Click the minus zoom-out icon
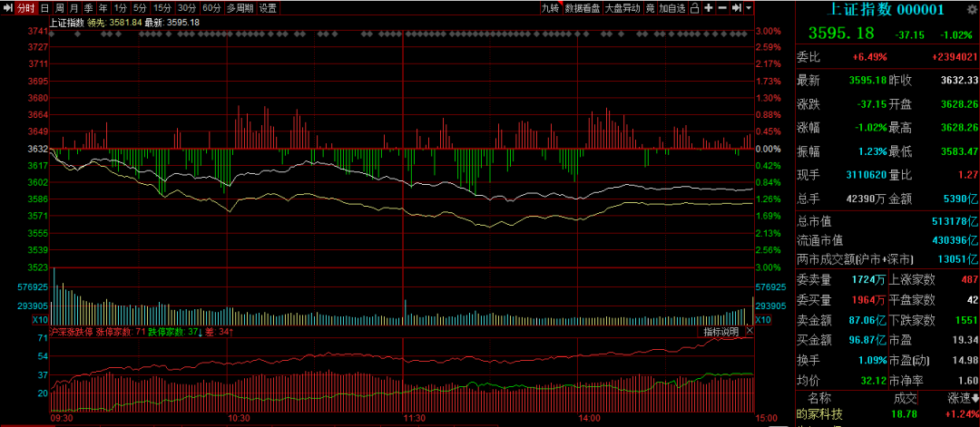 pyautogui.click(x=722, y=8)
